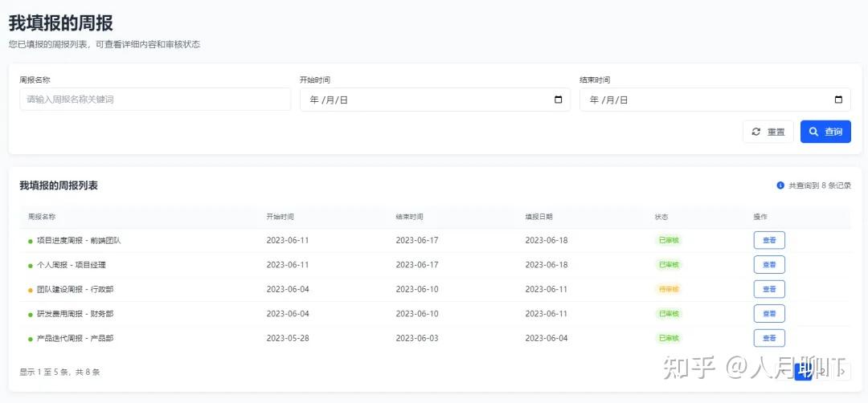Click the 结束时间 年/月/日 date field

tap(715, 100)
